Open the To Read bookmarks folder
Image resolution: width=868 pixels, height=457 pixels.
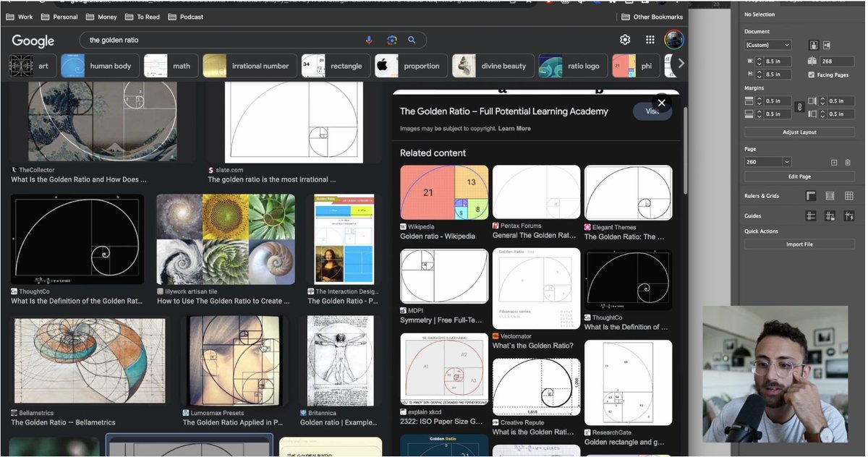tap(142, 17)
